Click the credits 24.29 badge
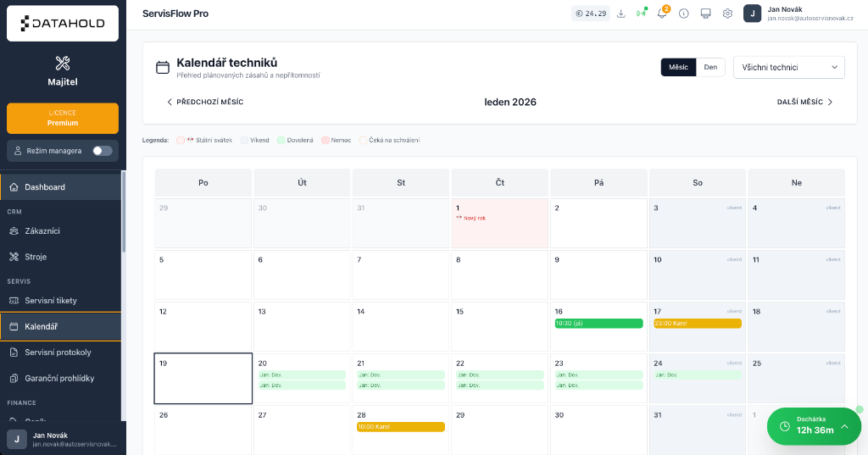The image size is (868, 455). [590, 14]
